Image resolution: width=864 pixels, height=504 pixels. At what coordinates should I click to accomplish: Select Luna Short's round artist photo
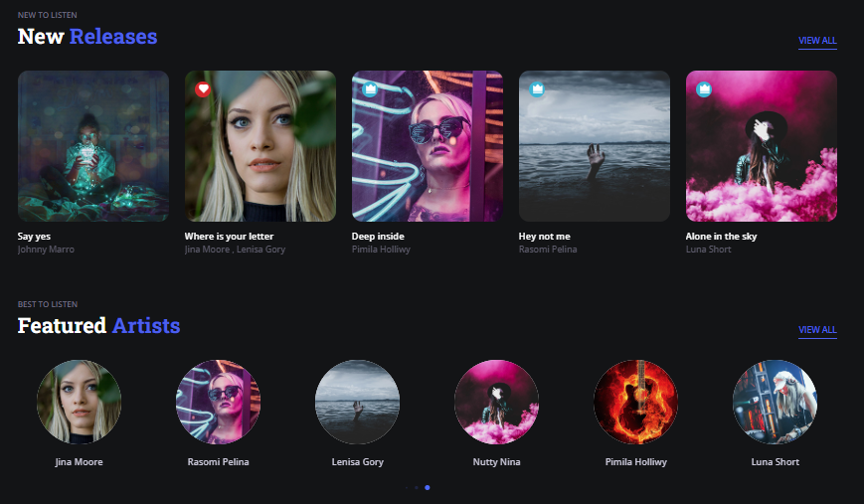(x=775, y=402)
